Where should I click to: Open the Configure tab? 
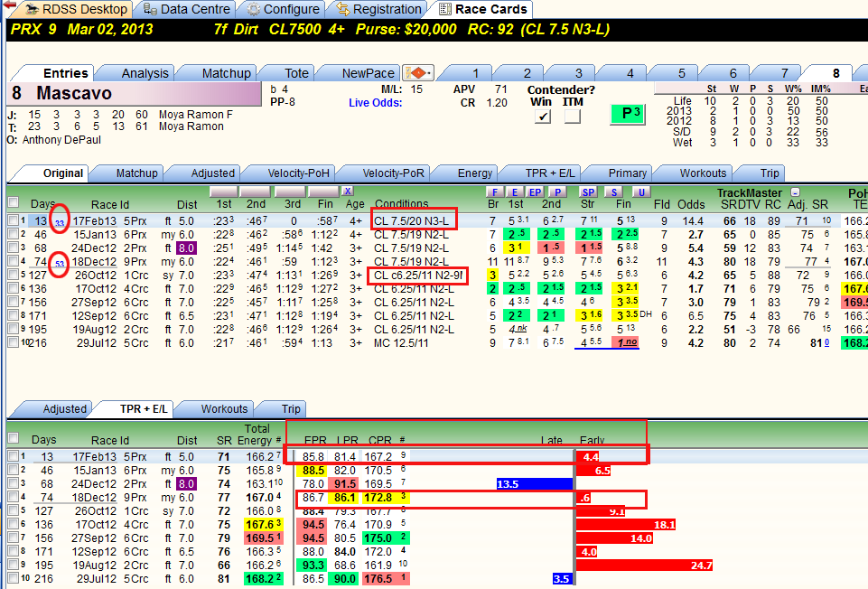tap(284, 9)
